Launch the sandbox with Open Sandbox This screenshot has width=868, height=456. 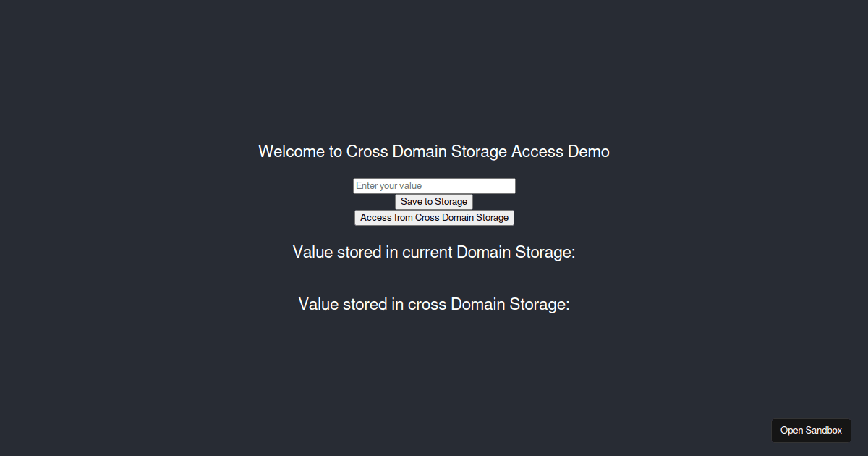(811, 430)
